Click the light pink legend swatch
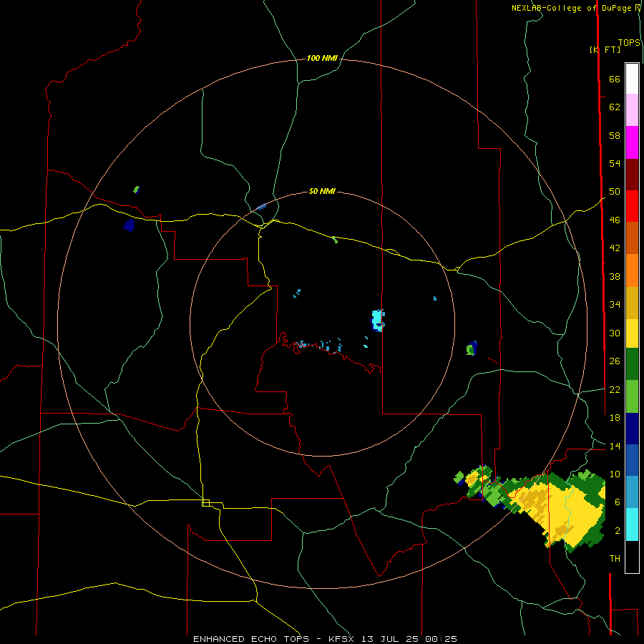 coord(632,109)
